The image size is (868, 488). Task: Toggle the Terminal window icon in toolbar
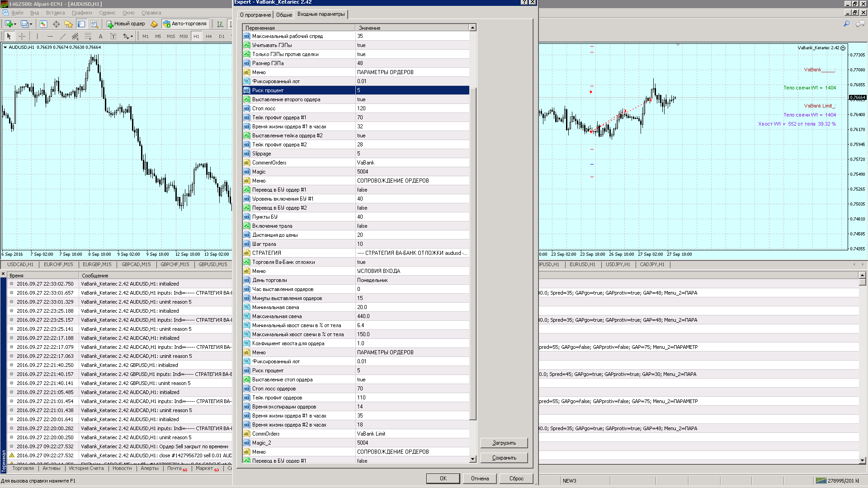(x=81, y=24)
